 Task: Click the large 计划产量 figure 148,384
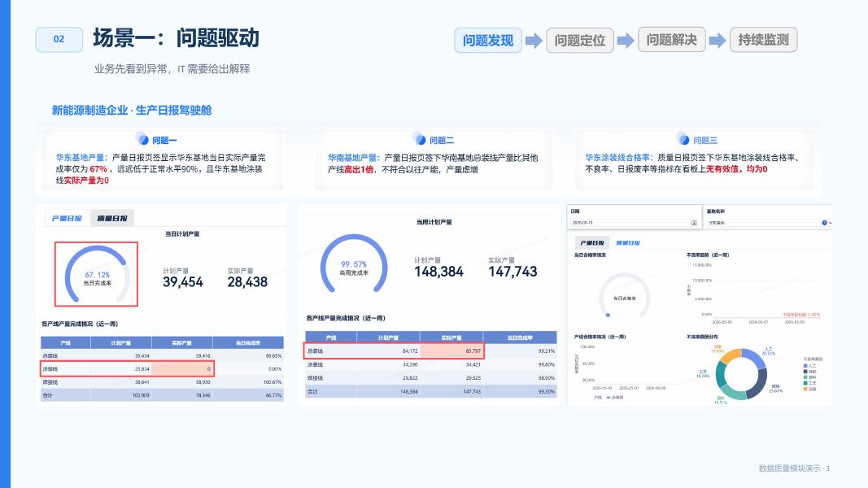(x=438, y=272)
